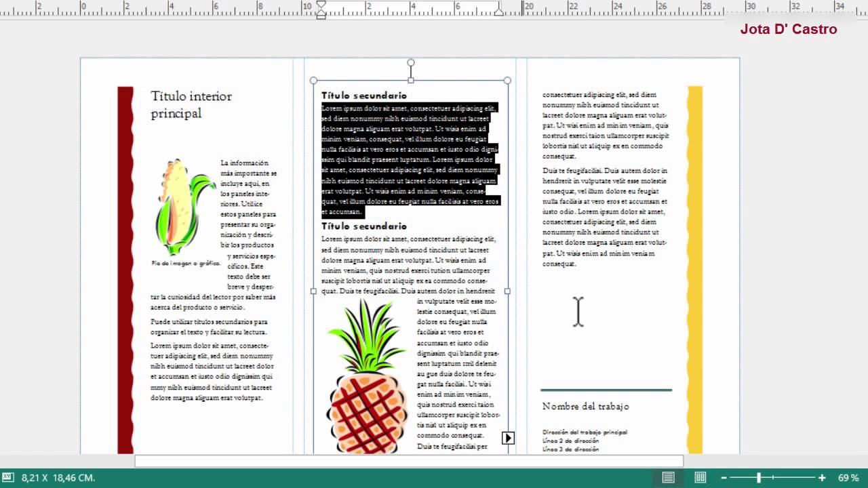Click the 8,21 X 18,46 CM. size readout
The image size is (868, 488).
pyautogui.click(x=58, y=478)
